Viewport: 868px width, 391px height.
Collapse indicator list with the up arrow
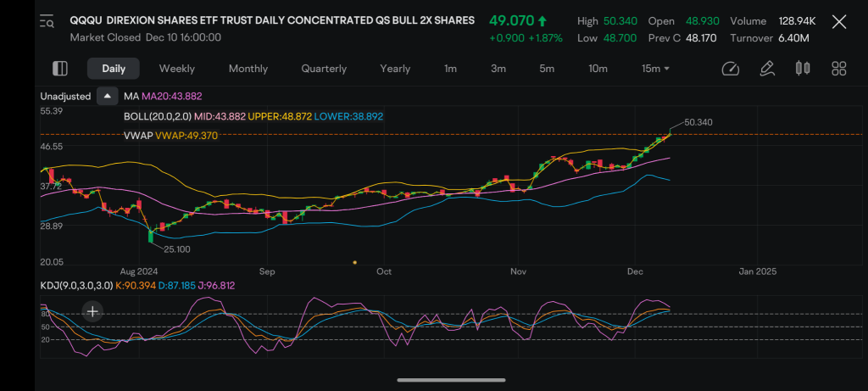point(107,97)
